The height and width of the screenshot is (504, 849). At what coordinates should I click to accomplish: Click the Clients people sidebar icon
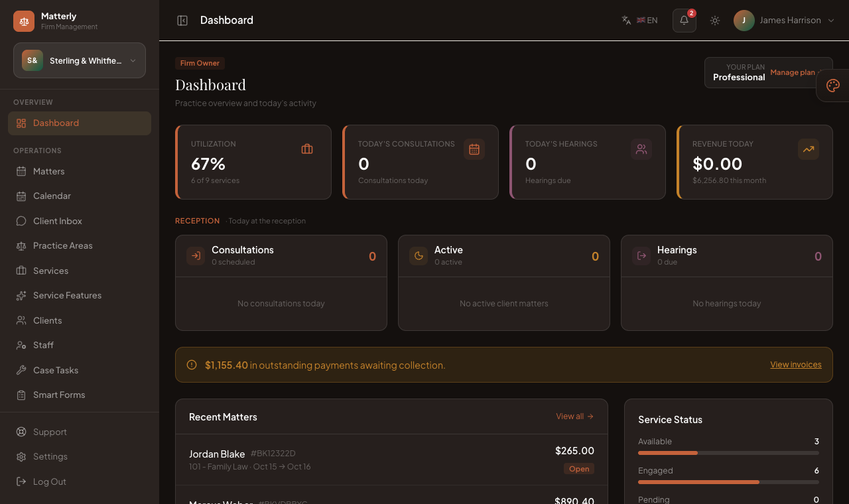coord(21,321)
